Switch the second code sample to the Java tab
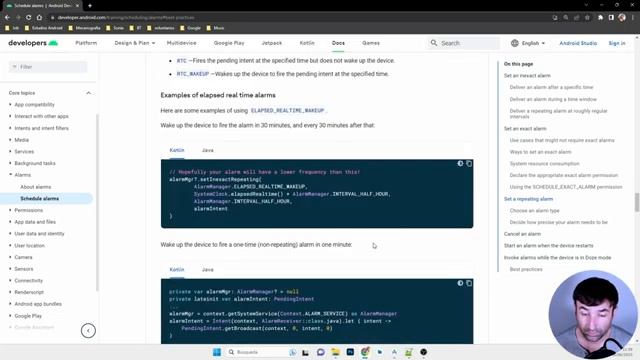The width and height of the screenshot is (640, 360). [208, 270]
